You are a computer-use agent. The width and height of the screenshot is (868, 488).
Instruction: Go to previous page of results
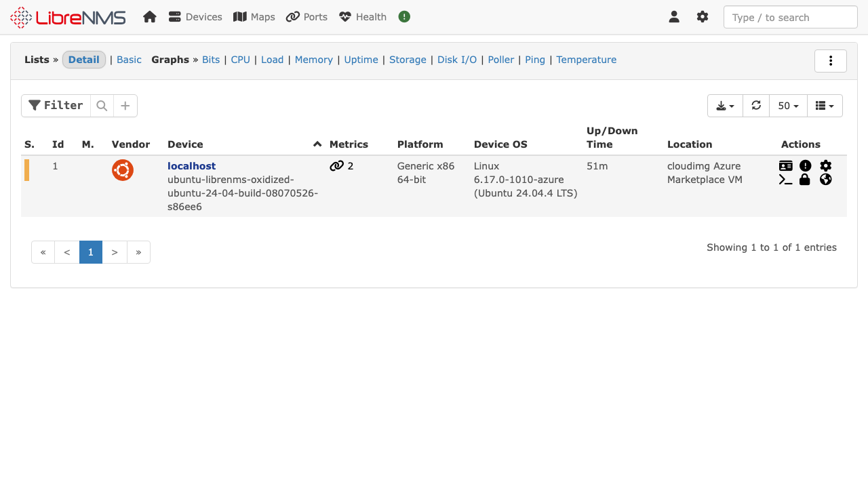pos(67,252)
